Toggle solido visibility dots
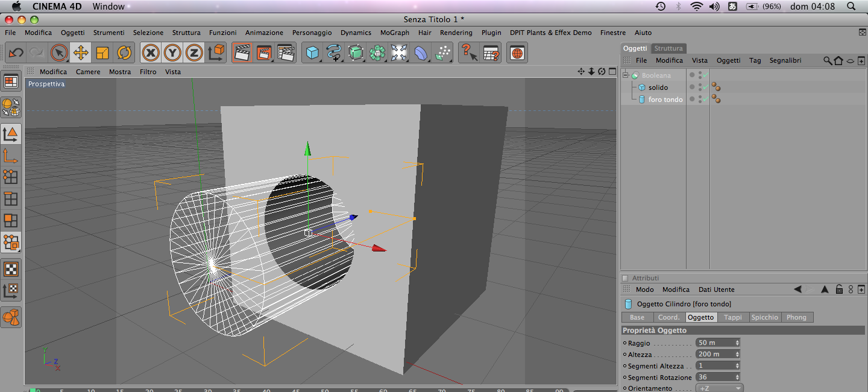The width and height of the screenshot is (868, 392). (x=699, y=87)
